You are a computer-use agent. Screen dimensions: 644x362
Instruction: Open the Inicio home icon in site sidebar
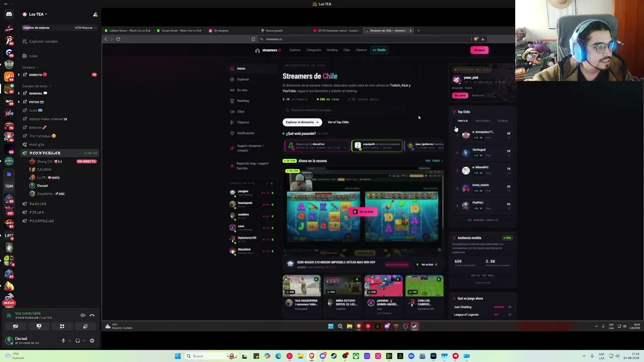tap(232, 68)
